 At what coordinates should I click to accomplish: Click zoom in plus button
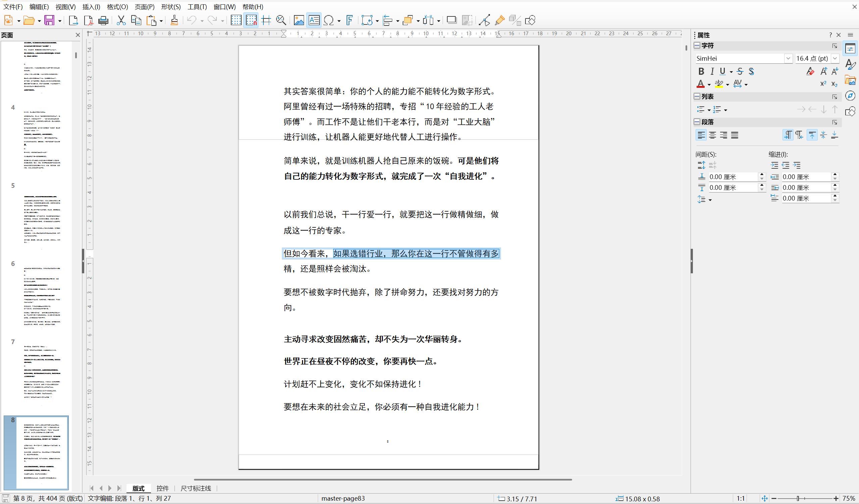[836, 498]
